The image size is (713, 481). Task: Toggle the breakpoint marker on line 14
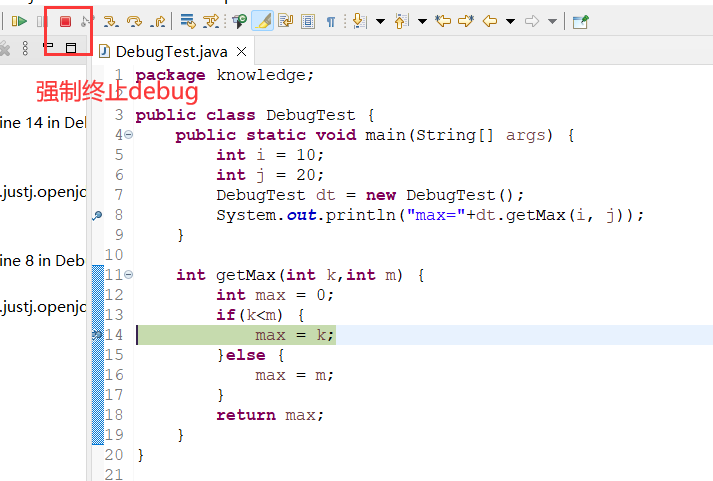click(97, 335)
